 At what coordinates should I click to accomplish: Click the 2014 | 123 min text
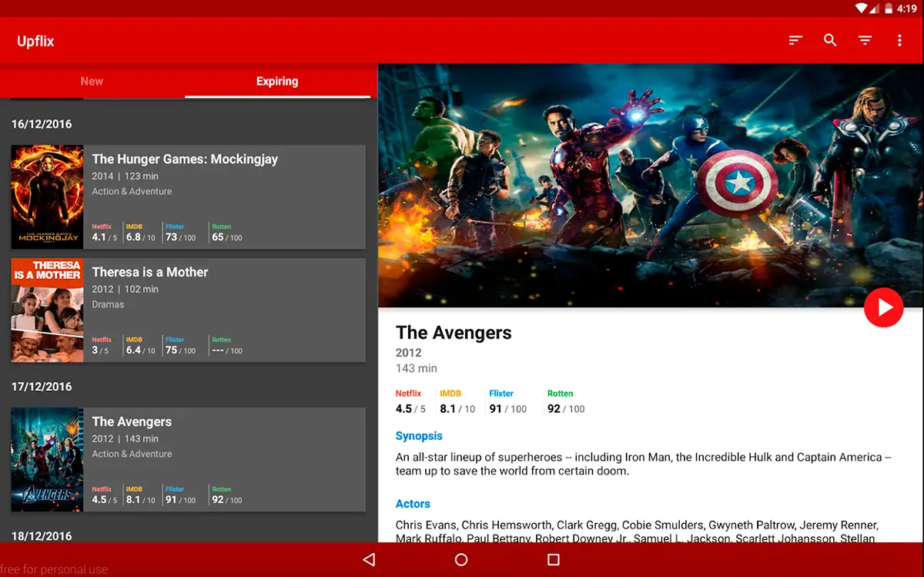125,176
